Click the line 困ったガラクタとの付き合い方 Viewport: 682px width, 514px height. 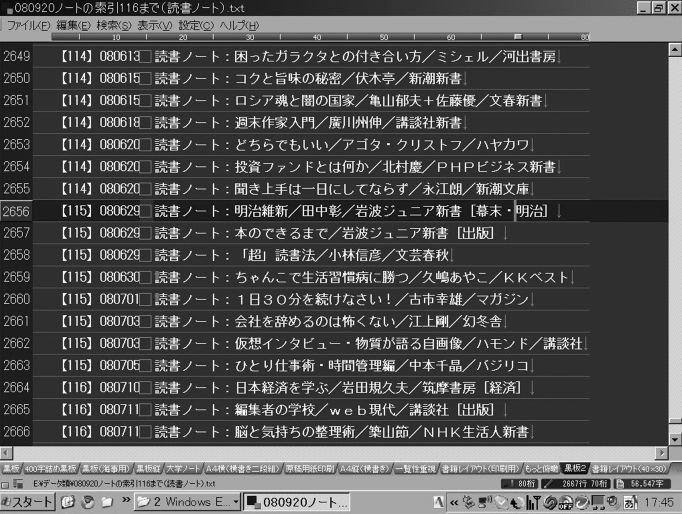click(311, 57)
